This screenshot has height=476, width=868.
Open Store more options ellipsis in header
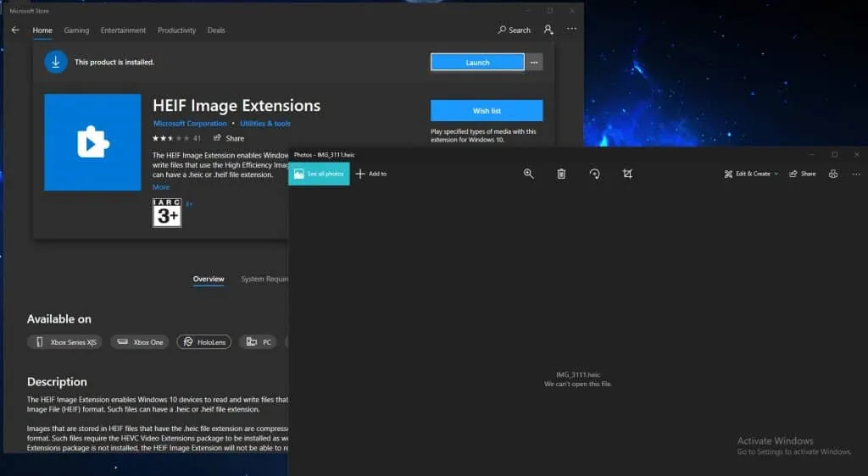pyautogui.click(x=571, y=29)
